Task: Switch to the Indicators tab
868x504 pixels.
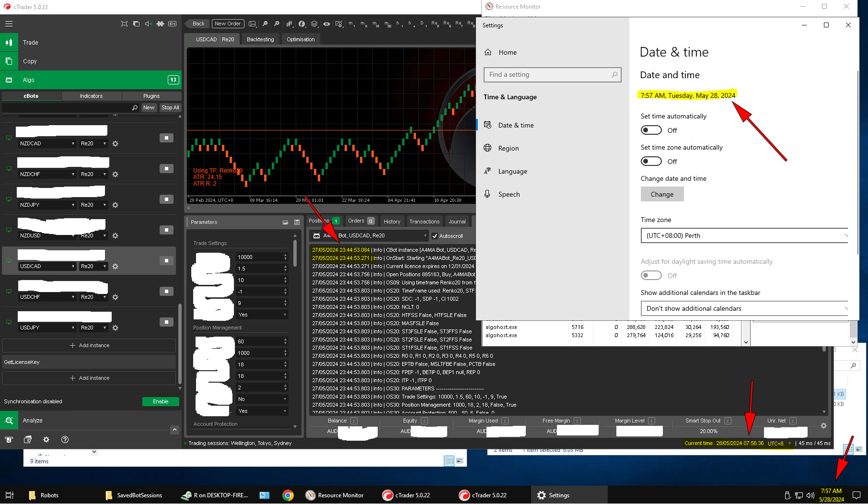Action: click(x=91, y=96)
